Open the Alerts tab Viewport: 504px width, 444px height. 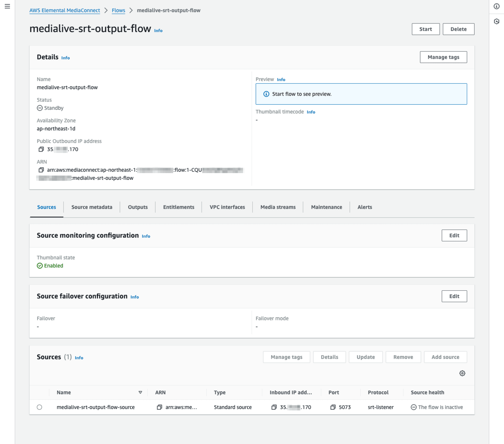click(x=365, y=207)
